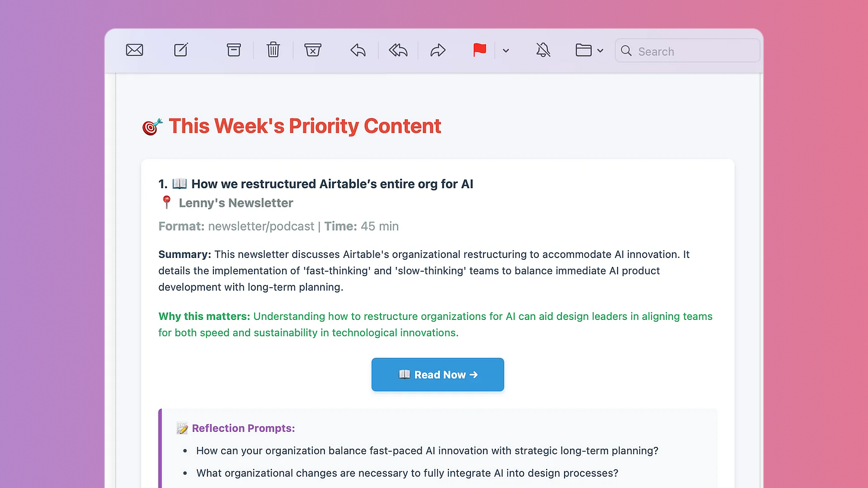
Task: Archive the current email
Action: point(233,50)
